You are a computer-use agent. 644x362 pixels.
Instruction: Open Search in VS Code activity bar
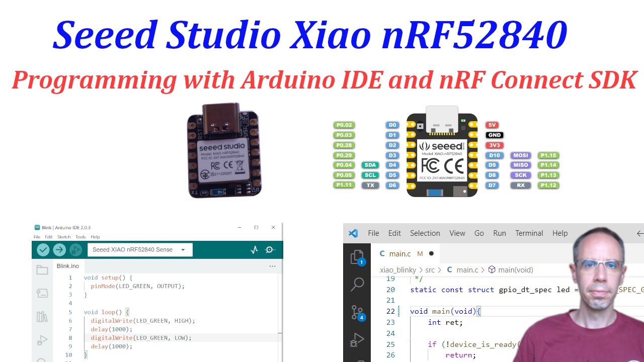pyautogui.click(x=357, y=285)
